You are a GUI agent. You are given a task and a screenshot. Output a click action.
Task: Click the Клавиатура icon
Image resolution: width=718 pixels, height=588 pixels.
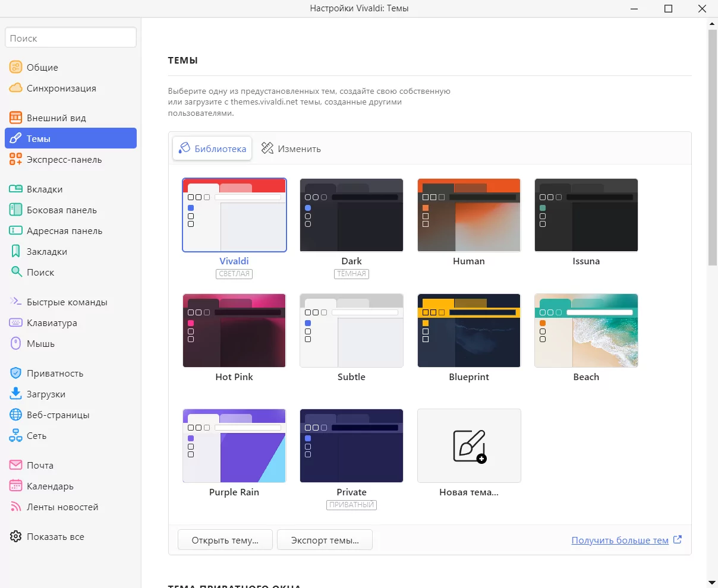[16, 323]
